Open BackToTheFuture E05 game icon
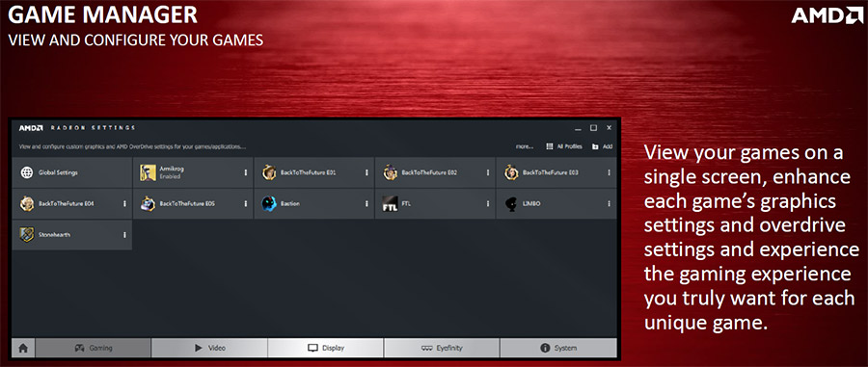Screen dimensions: 868x367 click(148, 204)
